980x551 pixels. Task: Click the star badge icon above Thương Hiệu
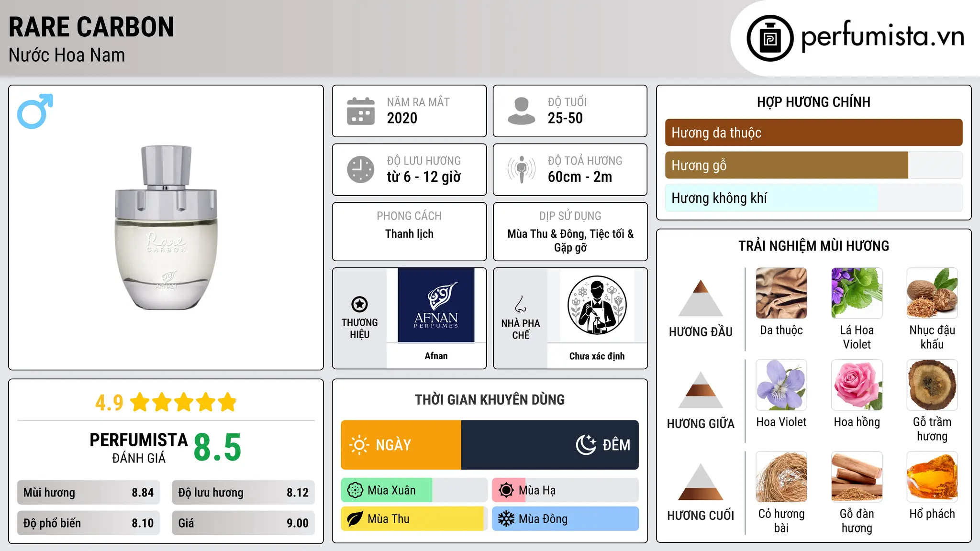pos(359,304)
